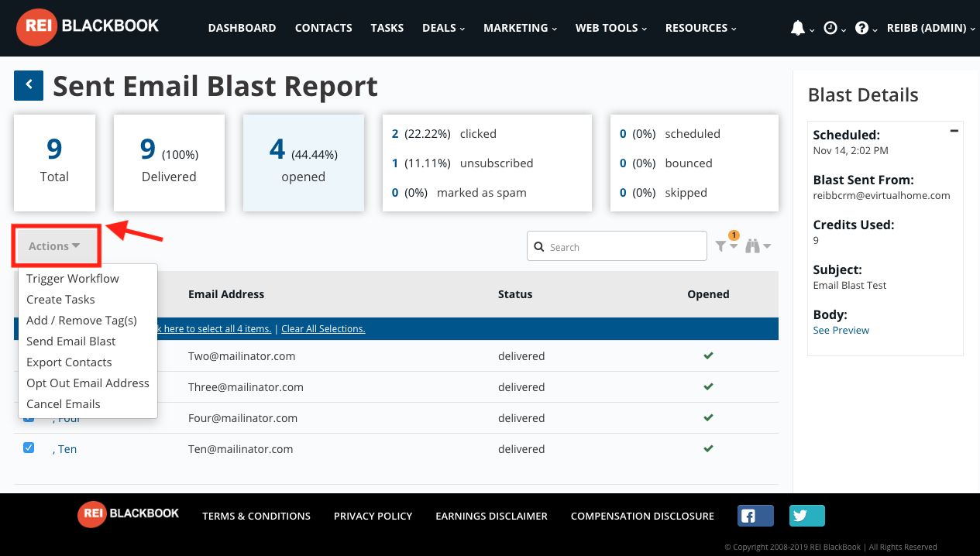Open the Contacts page
This screenshot has height=556, width=980.
pos(324,28)
